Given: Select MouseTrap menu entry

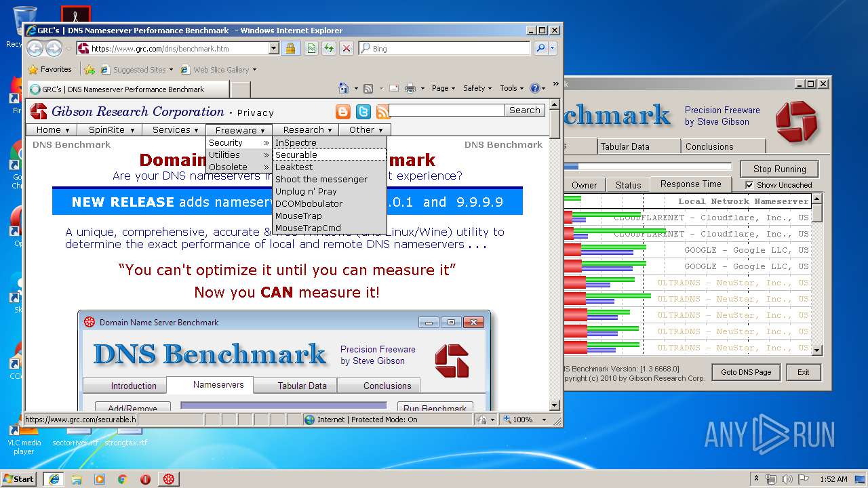Looking at the screenshot, I should click(330, 216).
